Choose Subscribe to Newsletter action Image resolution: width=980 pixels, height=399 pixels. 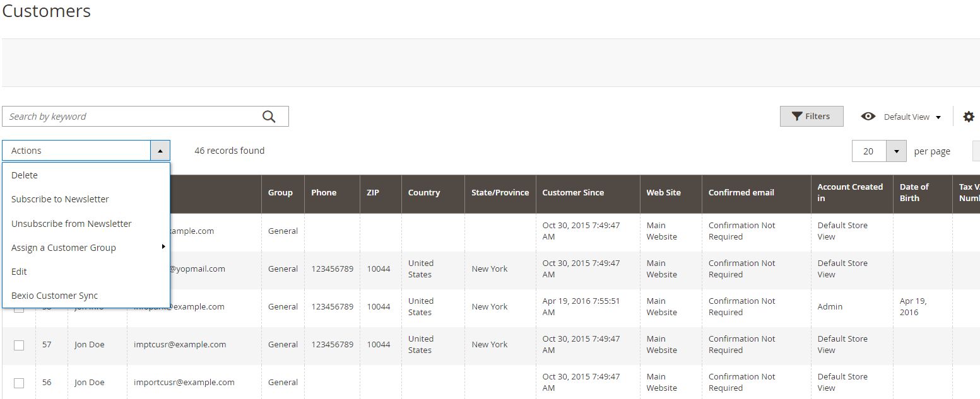point(60,199)
